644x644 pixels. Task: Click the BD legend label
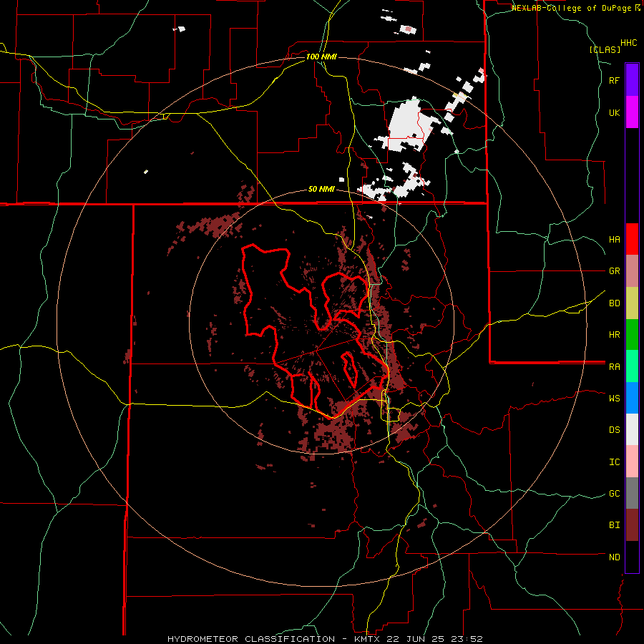tap(614, 303)
